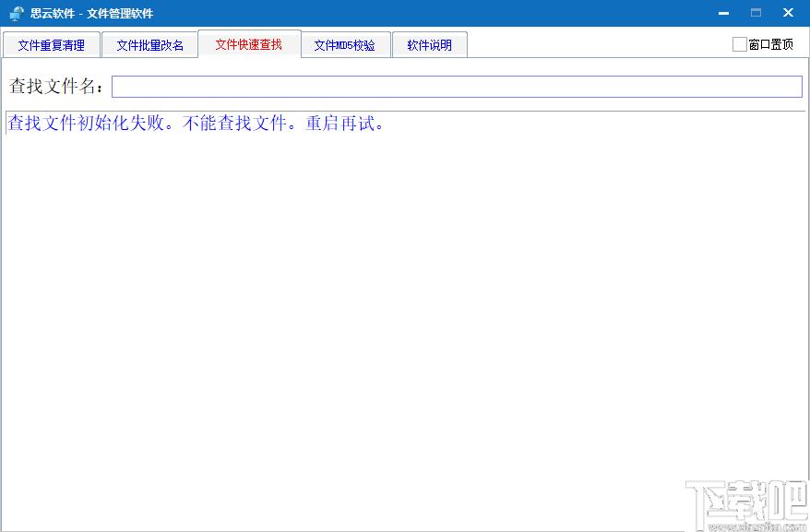
Task: Click the 查找文件名 label
Action: click(x=55, y=87)
